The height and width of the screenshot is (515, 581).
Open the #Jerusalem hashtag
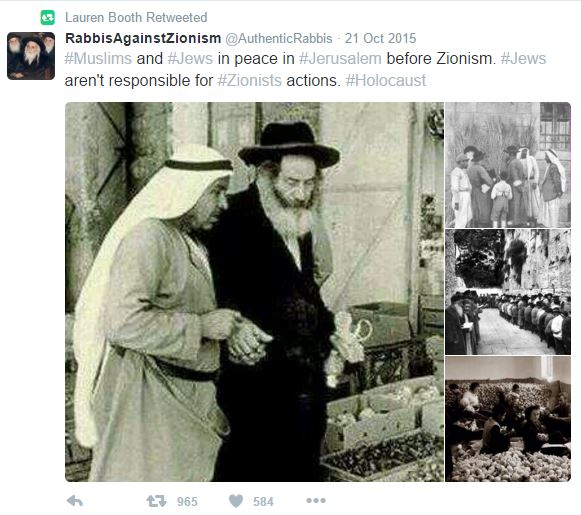[x=340, y=59]
